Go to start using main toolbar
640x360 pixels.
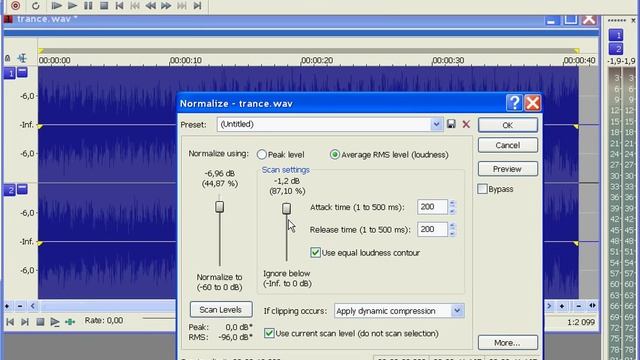pyautogui.click(x=119, y=6)
